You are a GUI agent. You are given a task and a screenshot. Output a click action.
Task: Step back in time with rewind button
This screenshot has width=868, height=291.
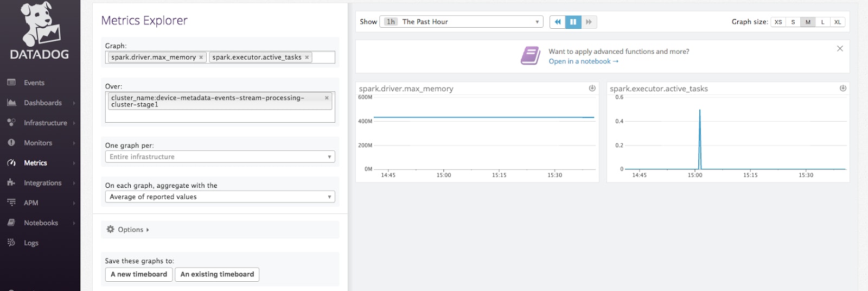(x=557, y=22)
